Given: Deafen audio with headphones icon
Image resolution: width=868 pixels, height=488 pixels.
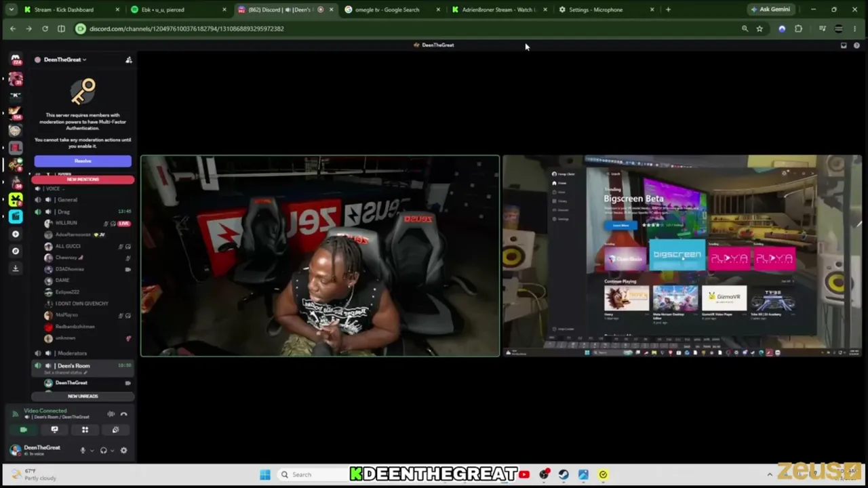Looking at the screenshot, I should pos(103,450).
